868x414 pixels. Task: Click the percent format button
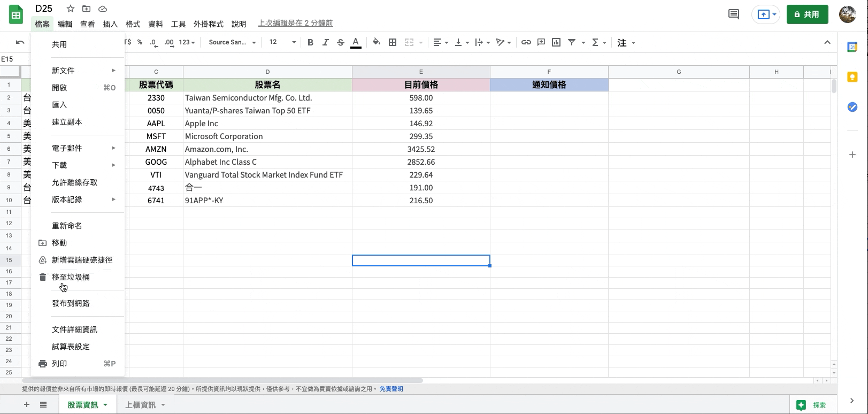click(x=140, y=42)
